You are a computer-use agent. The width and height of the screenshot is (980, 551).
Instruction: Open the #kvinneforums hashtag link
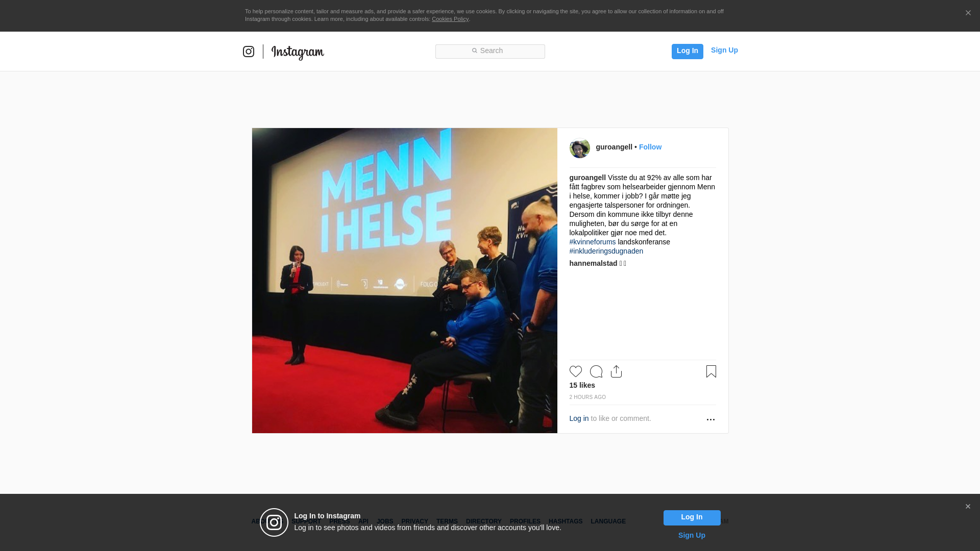593,242
